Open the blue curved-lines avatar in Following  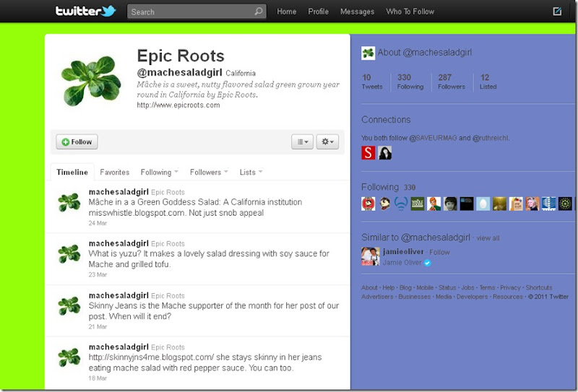click(401, 204)
